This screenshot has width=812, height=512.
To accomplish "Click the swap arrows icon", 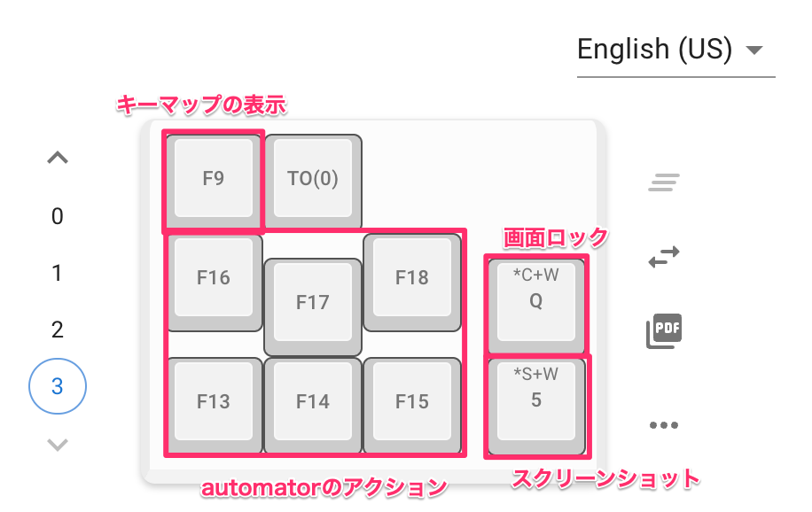I will [664, 256].
